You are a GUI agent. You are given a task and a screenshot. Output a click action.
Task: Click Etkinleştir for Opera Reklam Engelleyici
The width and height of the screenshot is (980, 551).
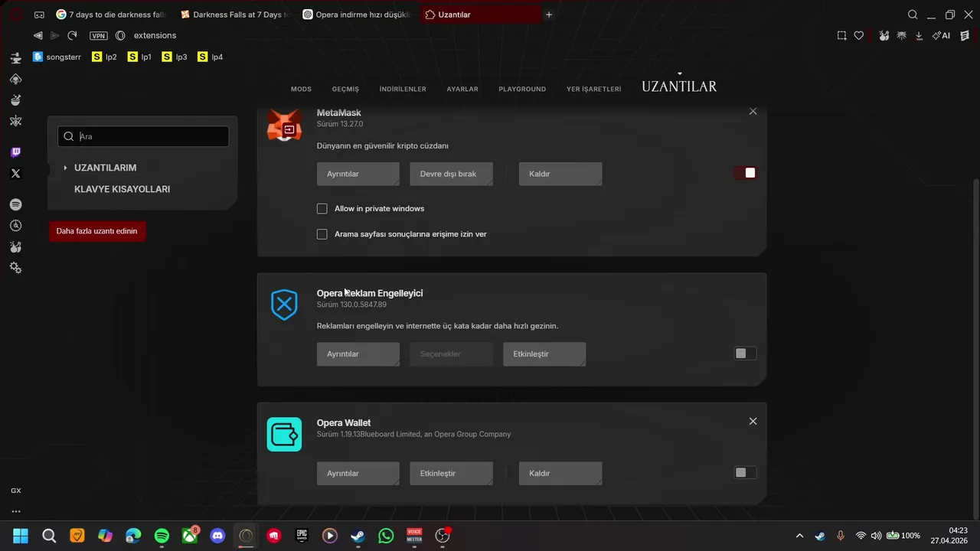544,354
